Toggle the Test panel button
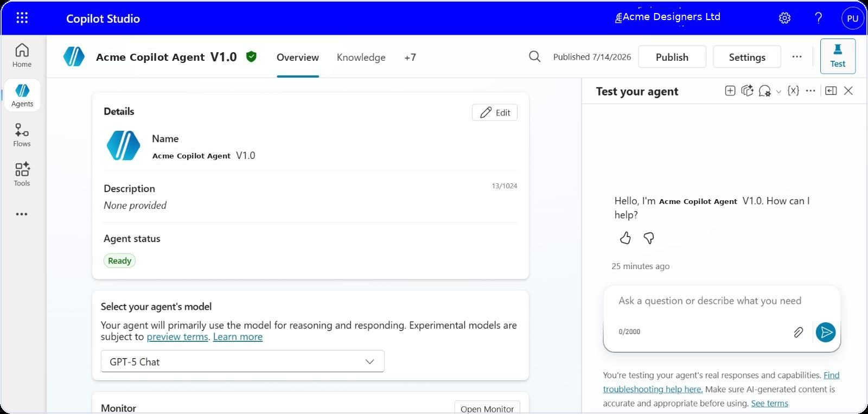 pos(838,56)
